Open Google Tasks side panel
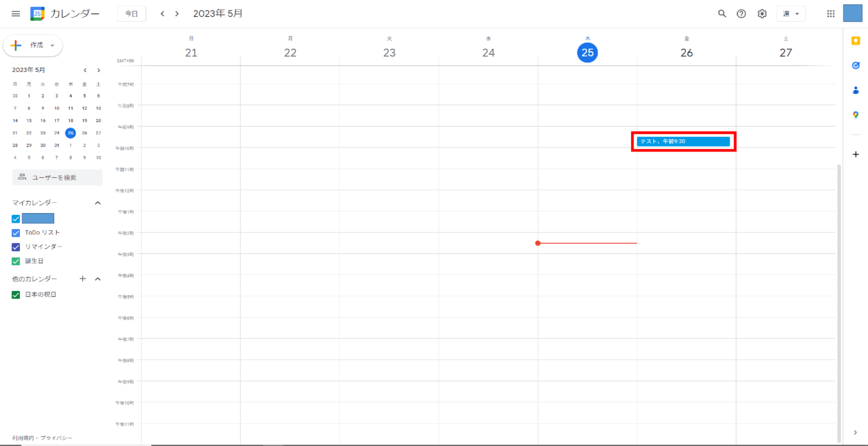The width and height of the screenshot is (868, 446). point(856,66)
